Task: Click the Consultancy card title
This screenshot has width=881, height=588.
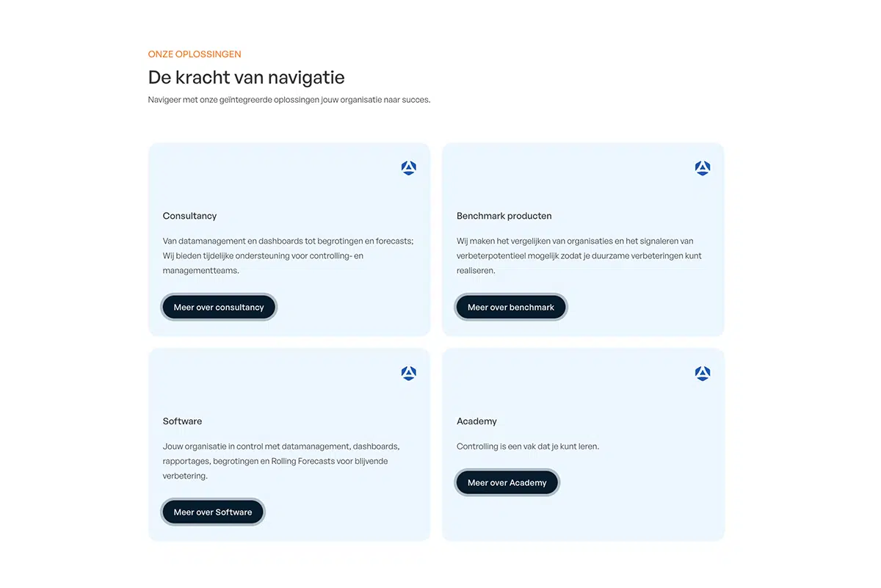Action: pos(189,216)
